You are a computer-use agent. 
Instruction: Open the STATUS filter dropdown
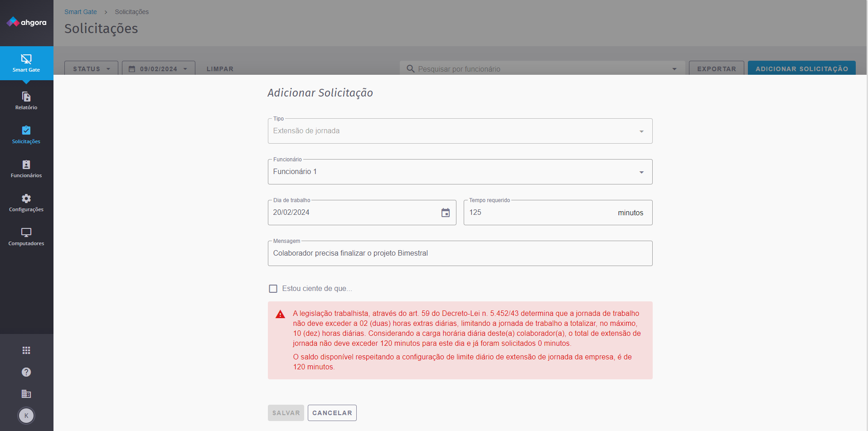click(91, 69)
